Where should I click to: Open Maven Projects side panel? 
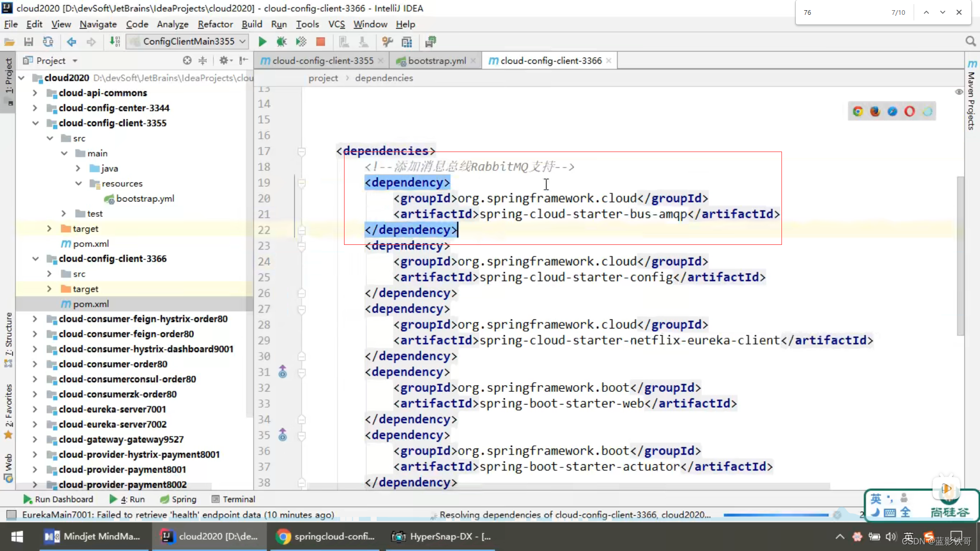971,95
